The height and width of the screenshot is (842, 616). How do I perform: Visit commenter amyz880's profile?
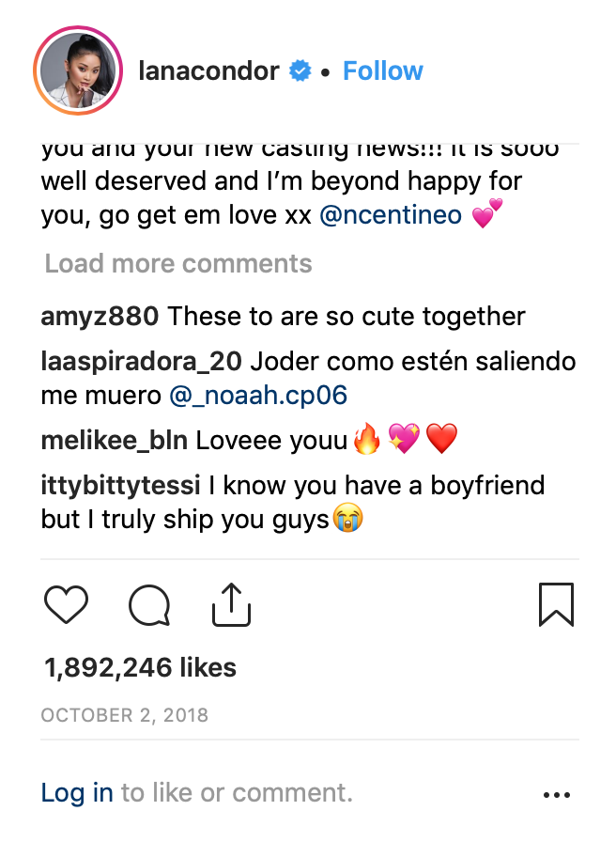pyautogui.click(x=100, y=317)
